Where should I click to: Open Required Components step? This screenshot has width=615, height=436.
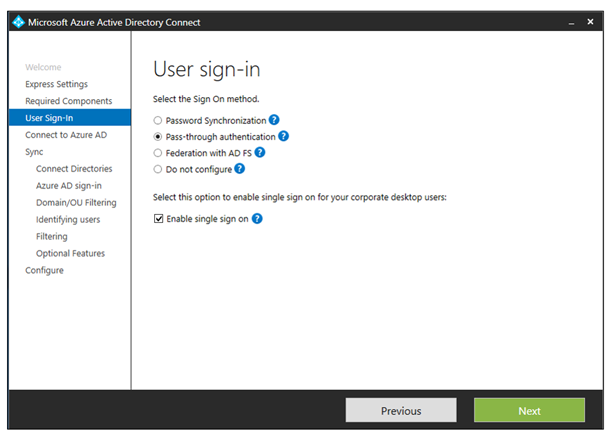(x=69, y=101)
